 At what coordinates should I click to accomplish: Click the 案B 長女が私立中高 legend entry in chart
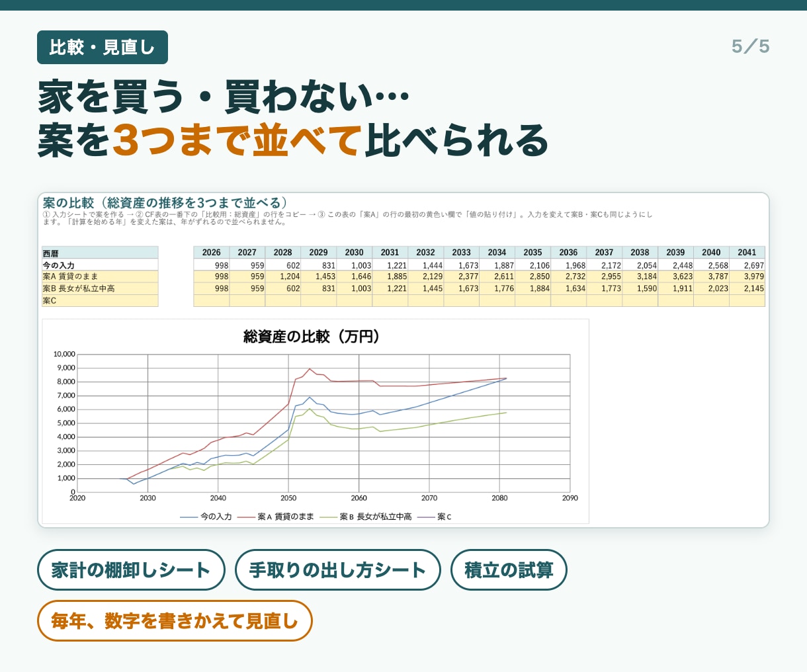tap(365, 517)
